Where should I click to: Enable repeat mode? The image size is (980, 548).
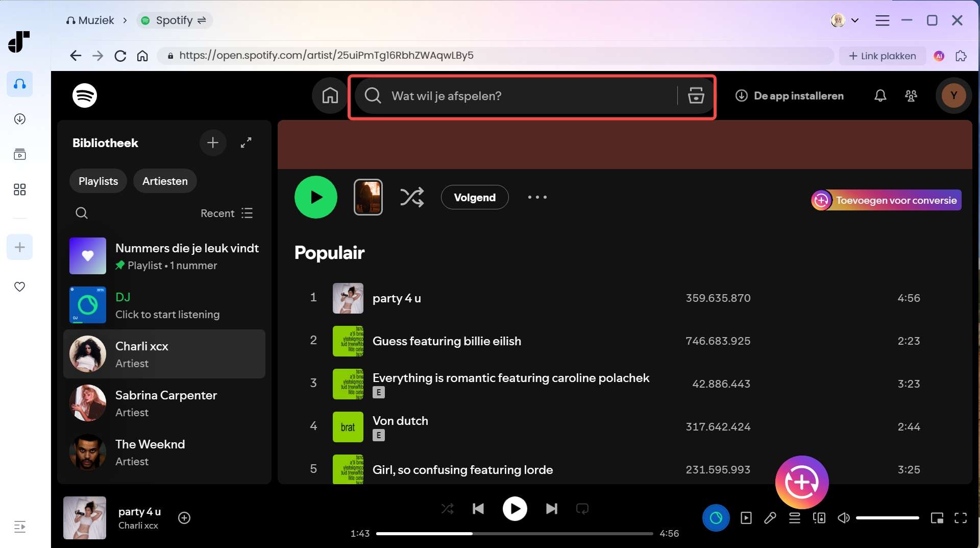pos(582,509)
